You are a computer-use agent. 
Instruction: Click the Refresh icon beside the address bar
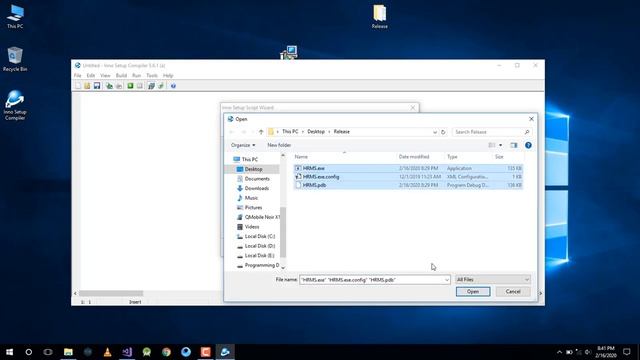click(443, 132)
